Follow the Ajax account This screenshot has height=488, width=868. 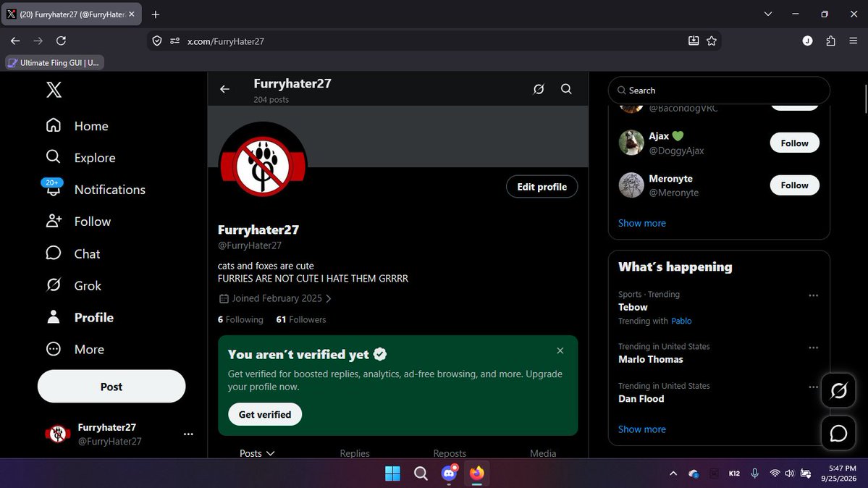click(794, 143)
